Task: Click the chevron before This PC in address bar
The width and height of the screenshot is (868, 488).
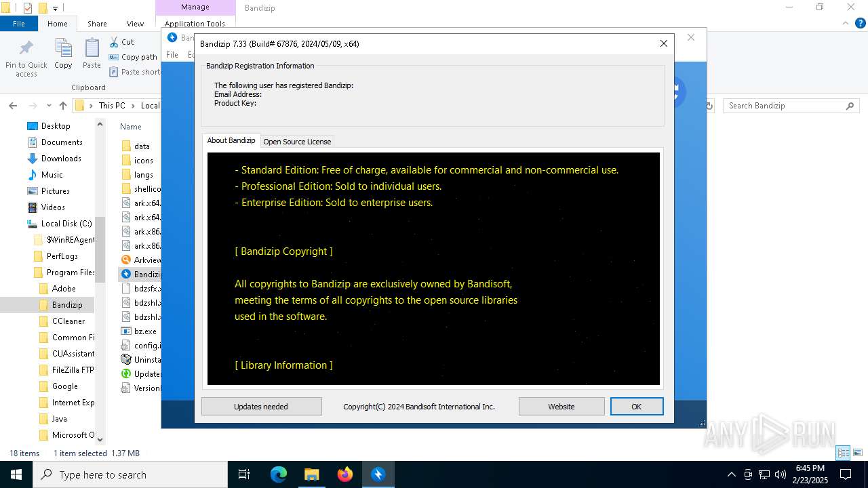Action: [92, 106]
